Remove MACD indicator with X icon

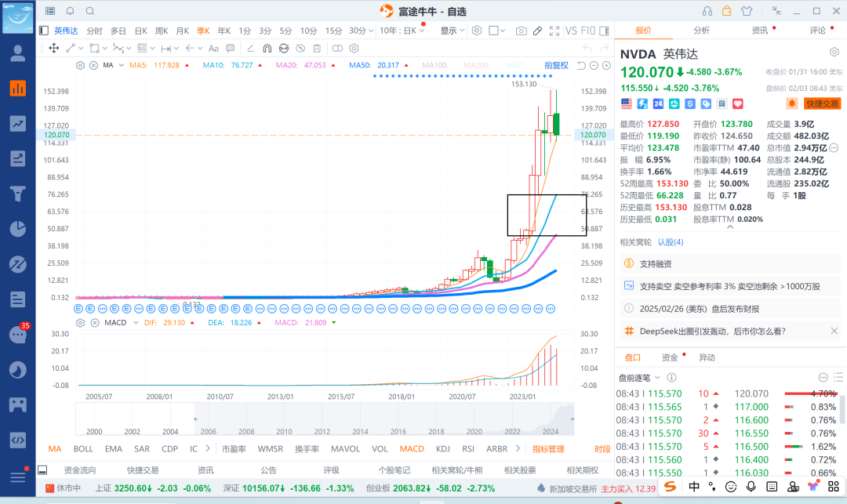point(95,323)
